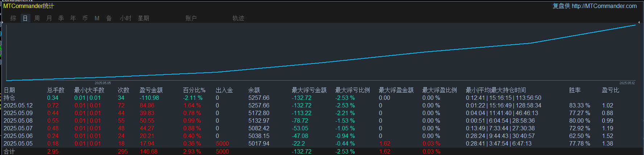Click the 1.52 profit-loss ratio value
The height and width of the screenshot is (155, 644).
coord(608,136)
